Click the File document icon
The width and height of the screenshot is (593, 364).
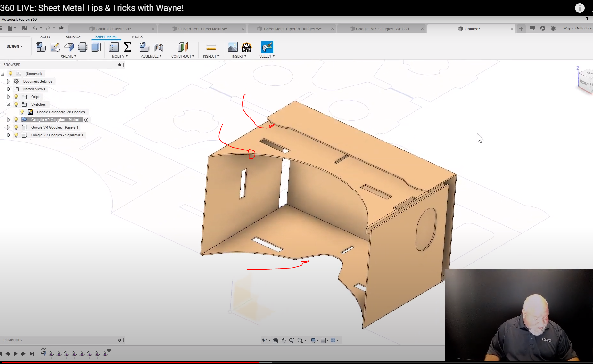10,28
